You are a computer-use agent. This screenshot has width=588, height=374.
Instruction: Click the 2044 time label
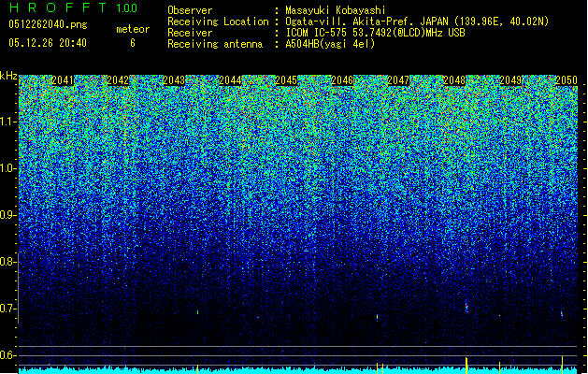(230, 80)
